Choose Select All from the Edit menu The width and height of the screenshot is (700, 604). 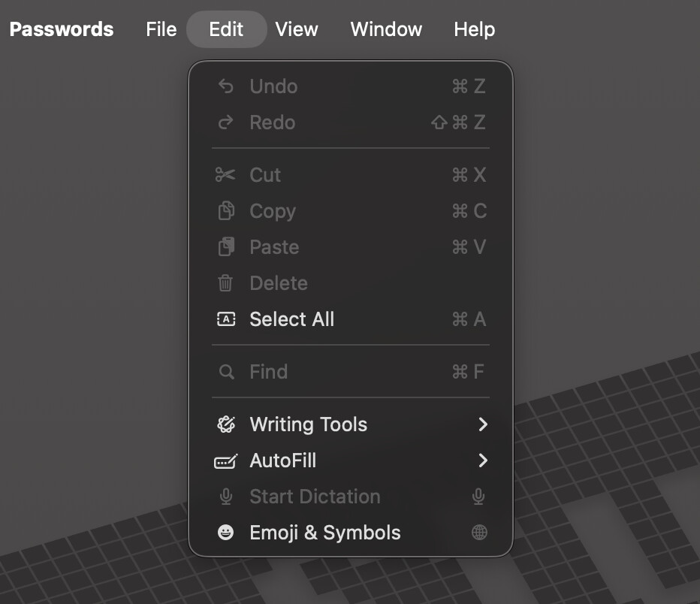tap(291, 319)
